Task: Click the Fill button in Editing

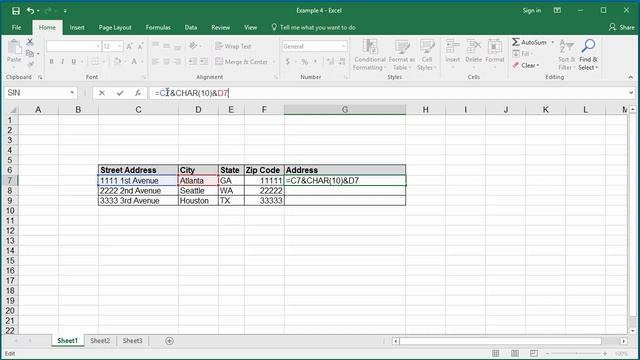Action: point(522,53)
